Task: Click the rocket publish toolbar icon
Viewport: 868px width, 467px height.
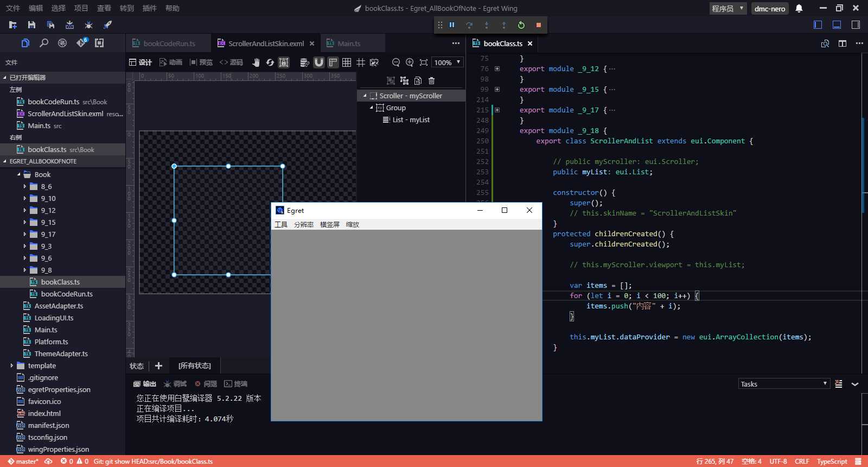Action: click(x=107, y=25)
